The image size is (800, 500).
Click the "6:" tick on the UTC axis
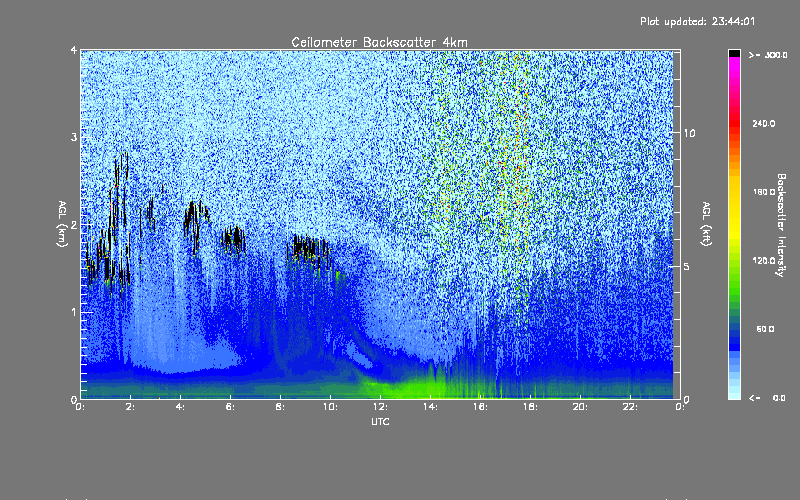(x=231, y=407)
